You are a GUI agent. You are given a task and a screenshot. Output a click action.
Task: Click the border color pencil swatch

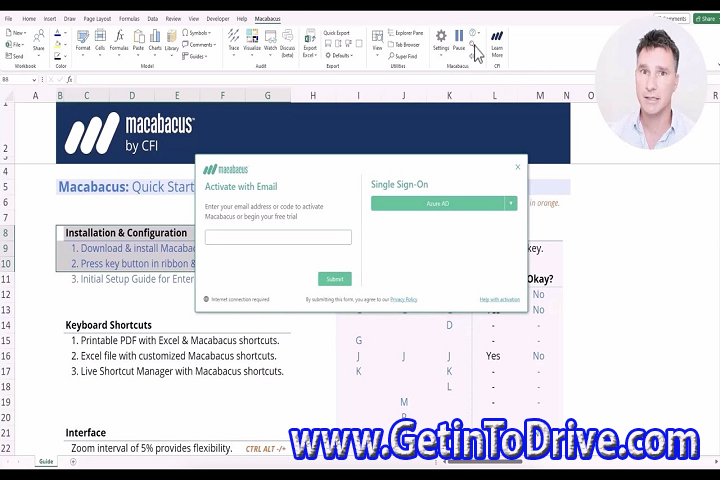(x=58, y=56)
